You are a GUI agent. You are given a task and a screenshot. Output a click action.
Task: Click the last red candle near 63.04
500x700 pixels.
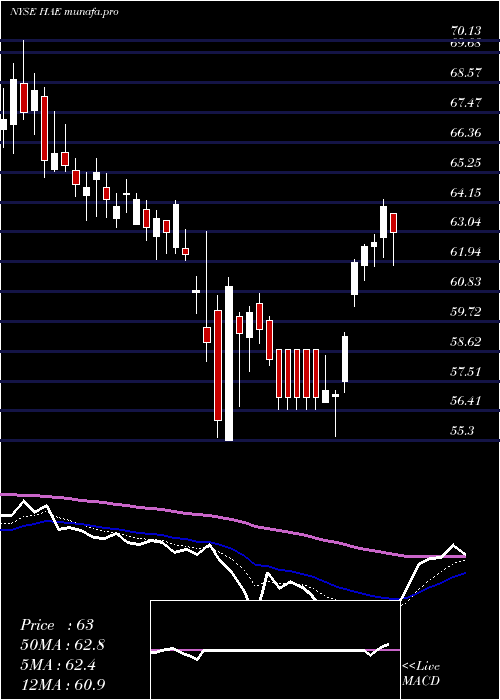[393, 223]
